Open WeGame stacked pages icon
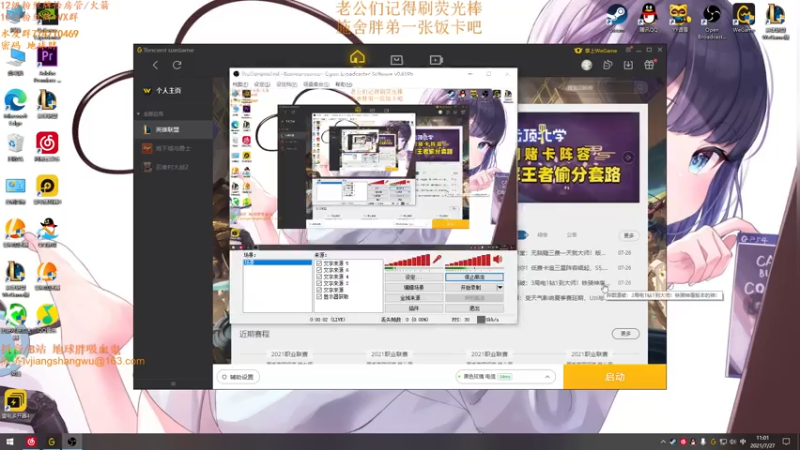The image size is (800, 450). point(607,65)
